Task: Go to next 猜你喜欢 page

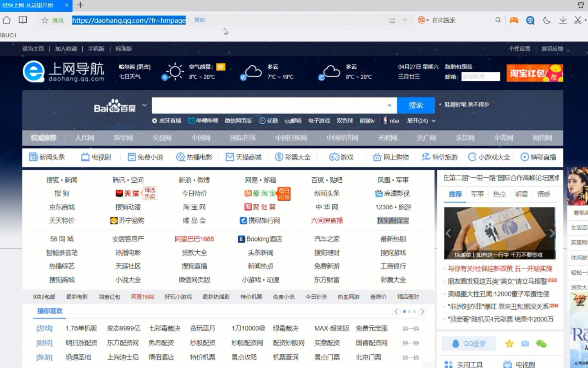Action: (422, 311)
